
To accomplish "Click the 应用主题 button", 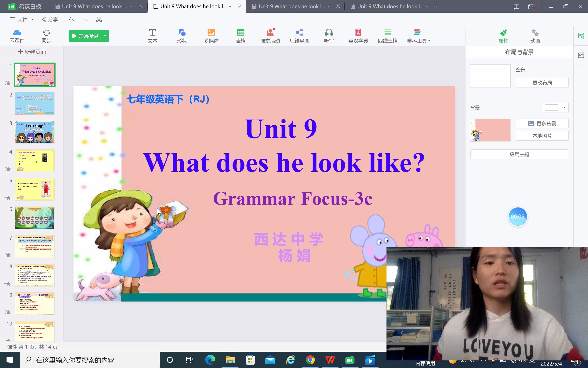I will pos(519,154).
